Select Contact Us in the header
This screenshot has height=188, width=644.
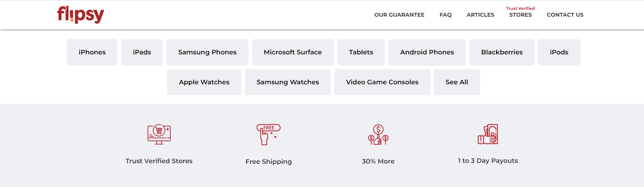[x=565, y=15]
